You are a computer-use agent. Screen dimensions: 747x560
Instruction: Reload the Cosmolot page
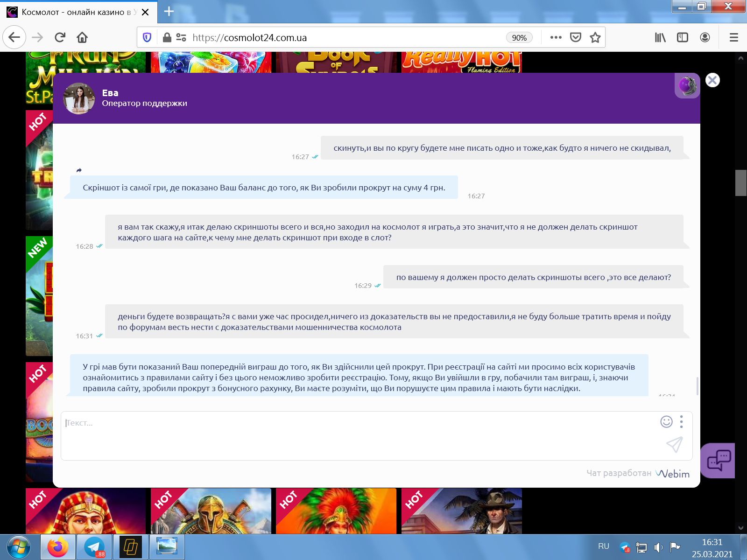coord(60,37)
